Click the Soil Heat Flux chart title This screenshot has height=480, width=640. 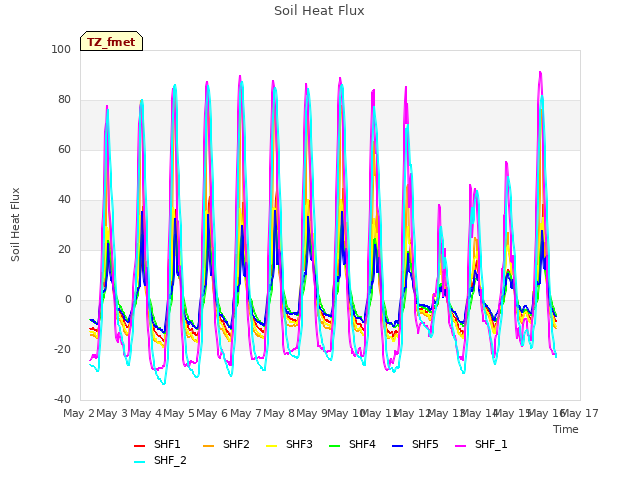[319, 11]
